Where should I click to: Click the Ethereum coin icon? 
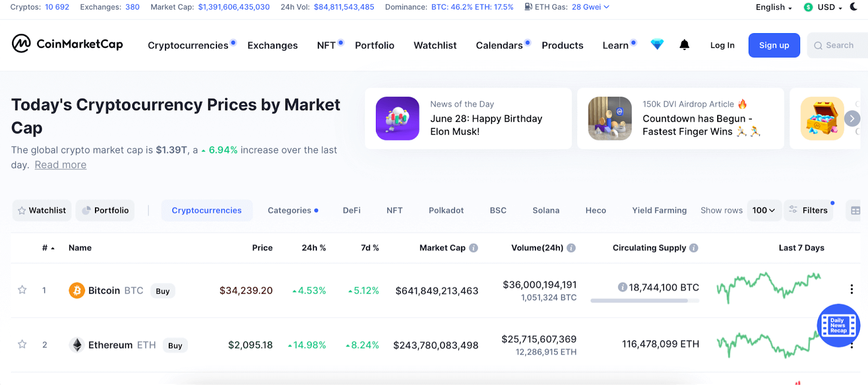point(77,345)
